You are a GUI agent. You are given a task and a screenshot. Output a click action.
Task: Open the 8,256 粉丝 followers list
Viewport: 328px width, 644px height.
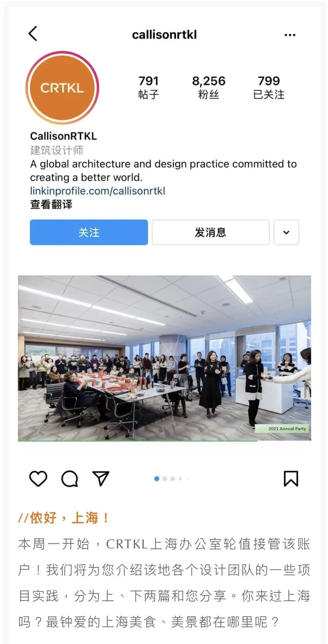208,87
